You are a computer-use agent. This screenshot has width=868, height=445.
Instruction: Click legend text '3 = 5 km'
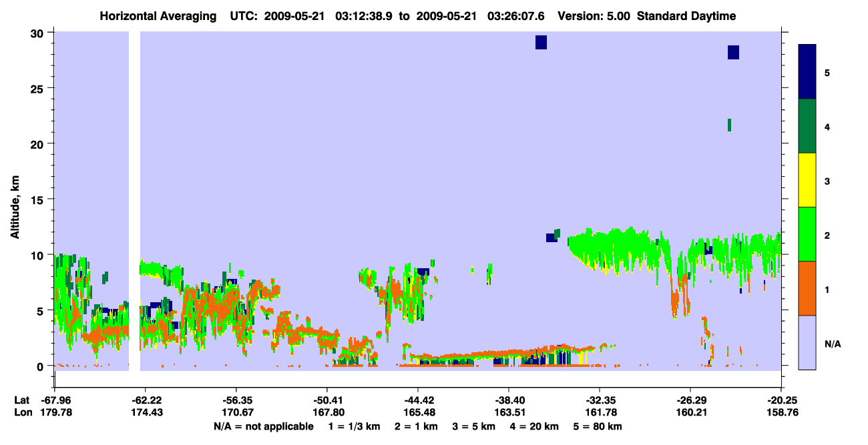point(474,426)
